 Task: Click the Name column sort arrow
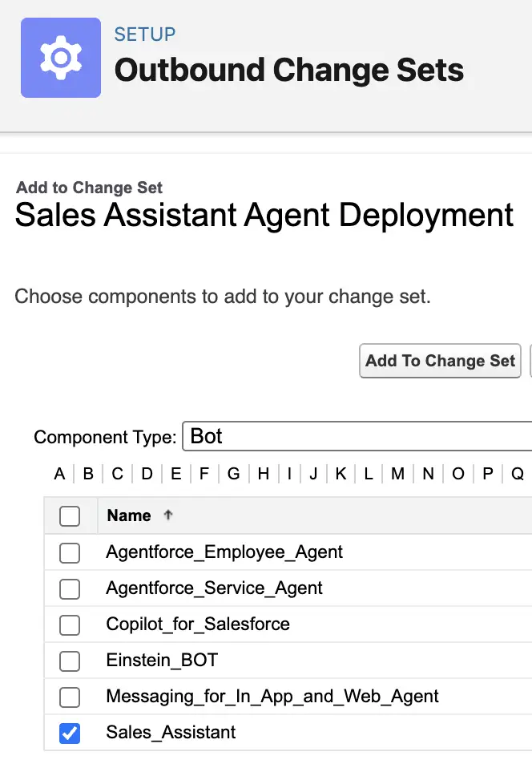[168, 515]
